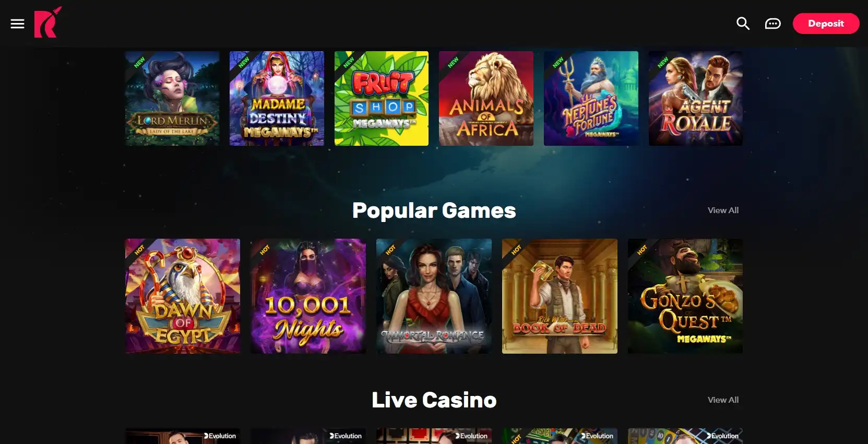Open the search magnifier icon
This screenshot has width=868, height=444.
(743, 24)
